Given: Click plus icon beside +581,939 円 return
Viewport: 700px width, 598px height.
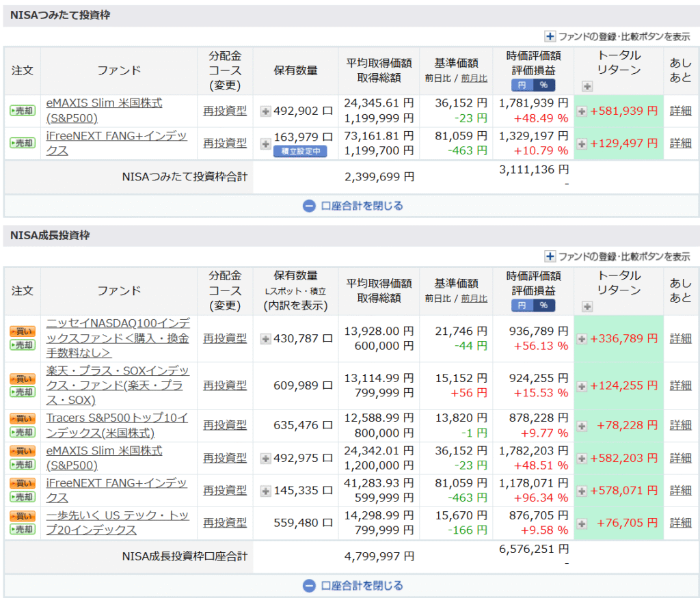Looking at the screenshot, I should tap(582, 111).
